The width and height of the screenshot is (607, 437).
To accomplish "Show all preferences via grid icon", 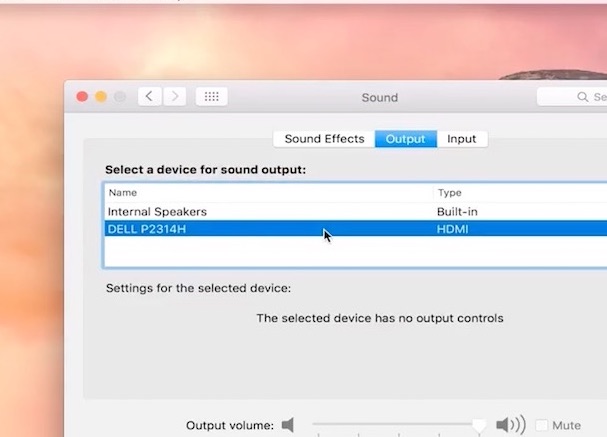I will click(x=211, y=96).
